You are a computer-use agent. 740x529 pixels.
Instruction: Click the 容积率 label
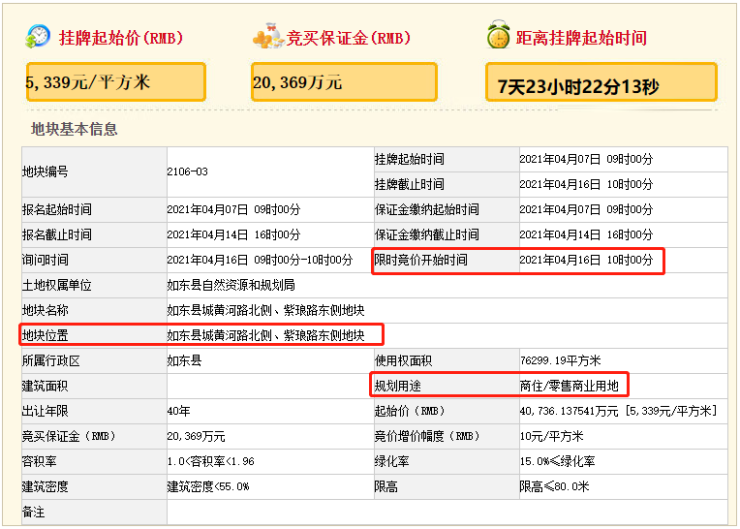click(x=40, y=461)
